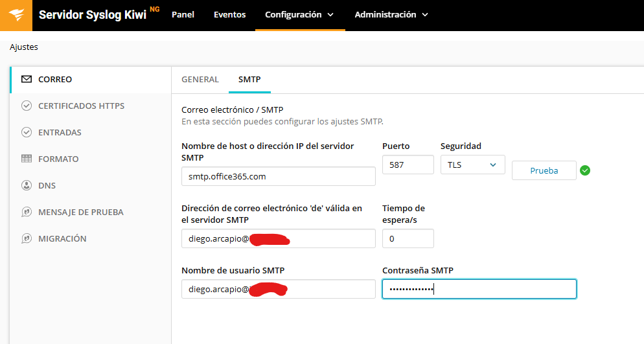Click the DNS user icon
This screenshot has height=344, width=644.
pyautogui.click(x=27, y=185)
